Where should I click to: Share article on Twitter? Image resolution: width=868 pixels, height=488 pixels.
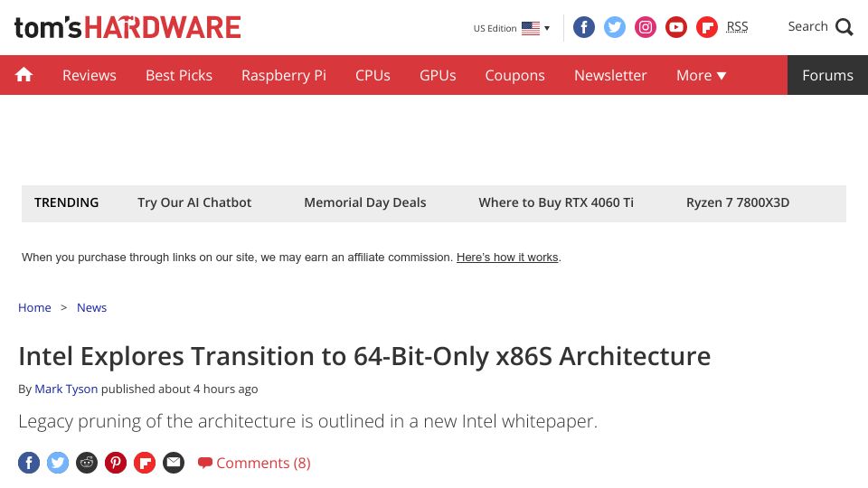[x=58, y=463]
